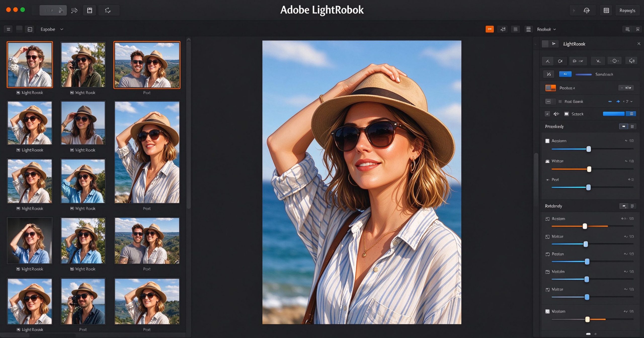Open the Pootua dropdown control

pos(626,88)
